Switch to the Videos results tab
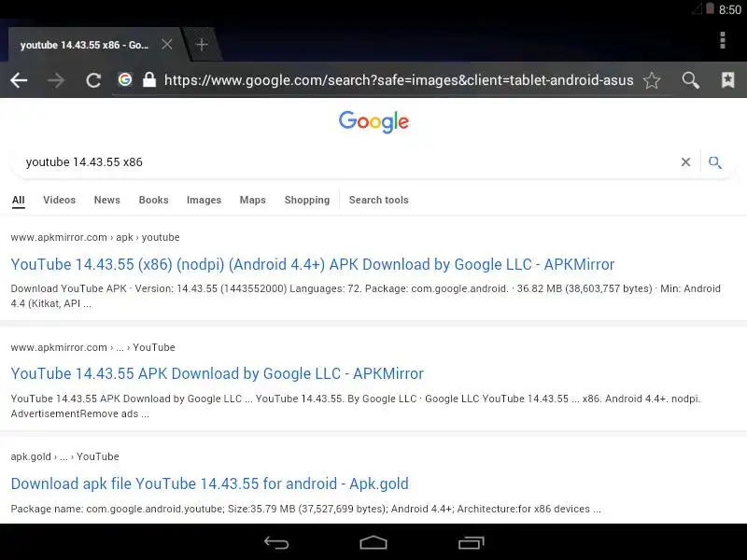The height and width of the screenshot is (560, 747). coord(59,200)
